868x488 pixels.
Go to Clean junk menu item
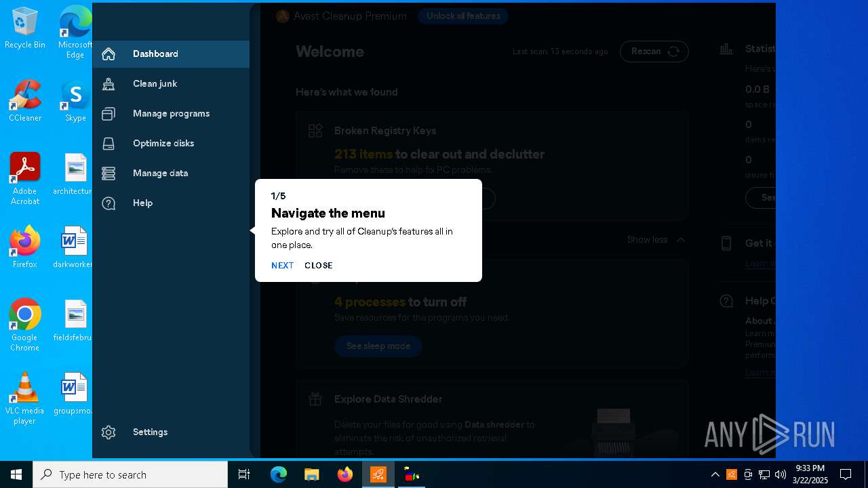171,84
